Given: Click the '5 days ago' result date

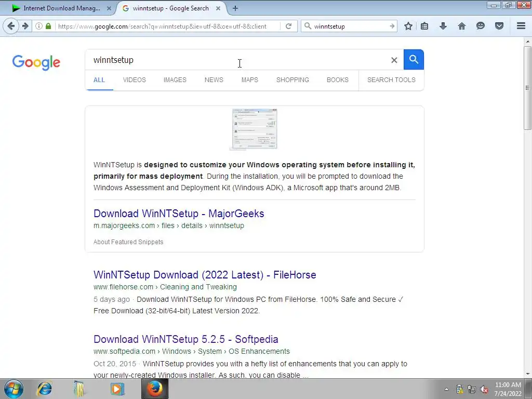Looking at the screenshot, I should coord(112,300).
